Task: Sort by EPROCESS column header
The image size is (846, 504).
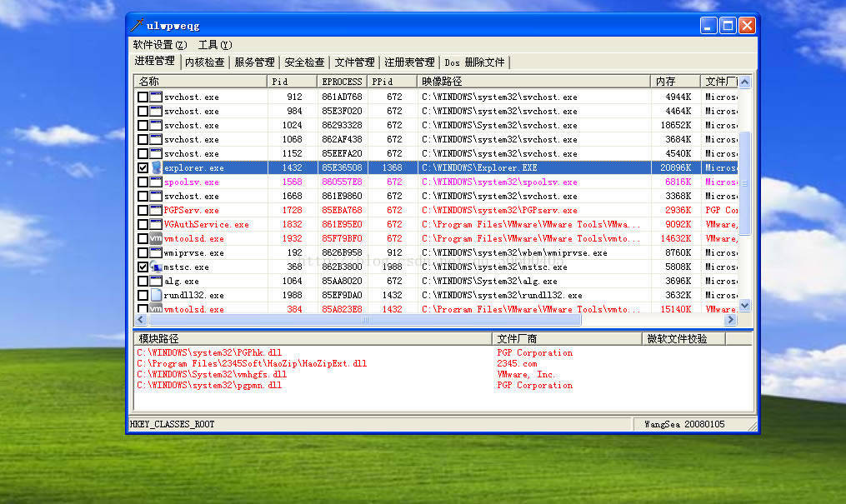Action: click(342, 82)
